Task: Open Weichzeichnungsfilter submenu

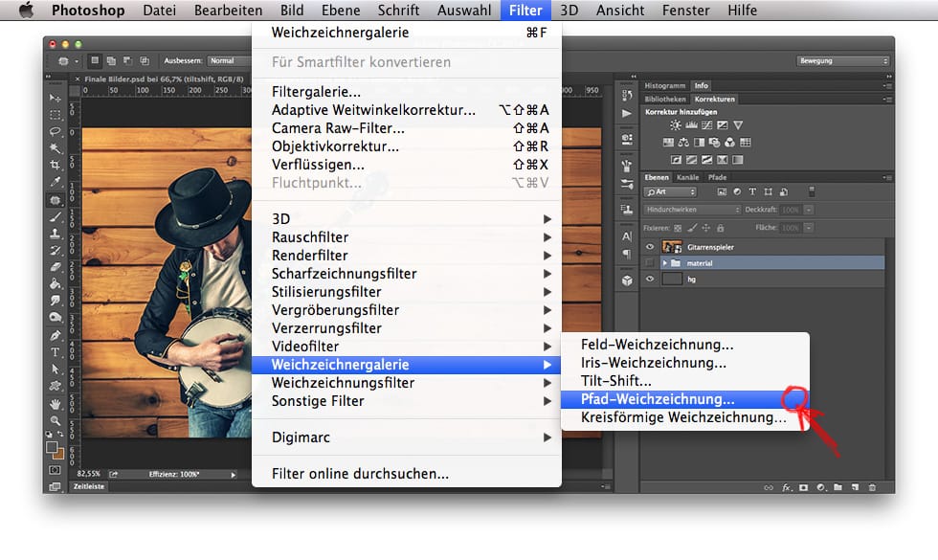Action: (406, 383)
